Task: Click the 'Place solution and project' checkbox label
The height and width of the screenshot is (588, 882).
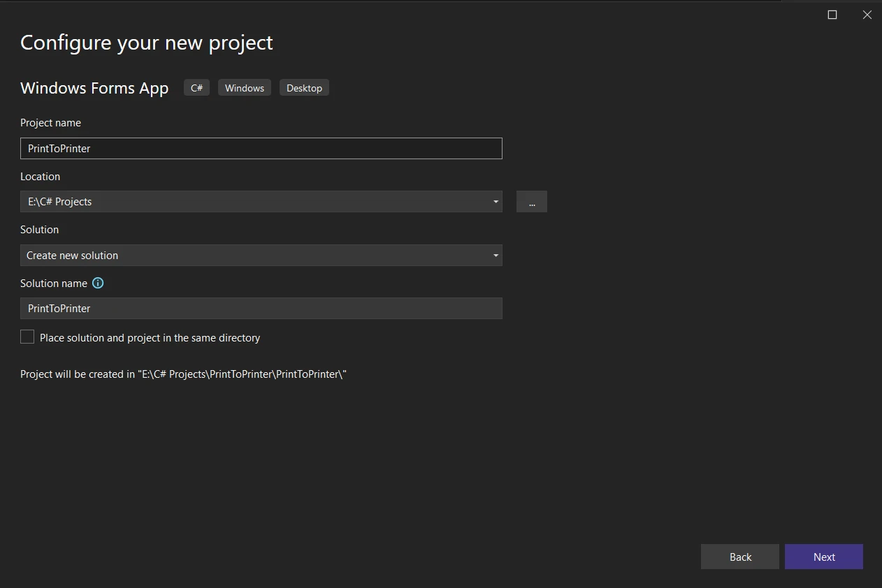Action: 150,338
